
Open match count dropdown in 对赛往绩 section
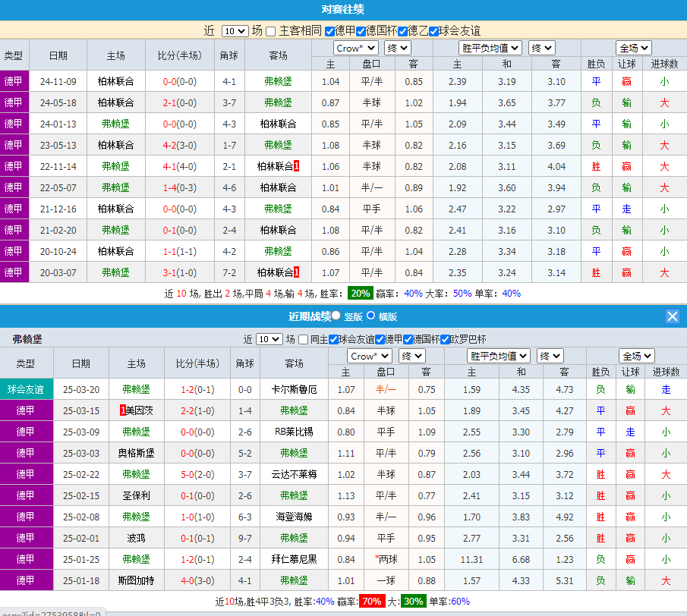235,31
